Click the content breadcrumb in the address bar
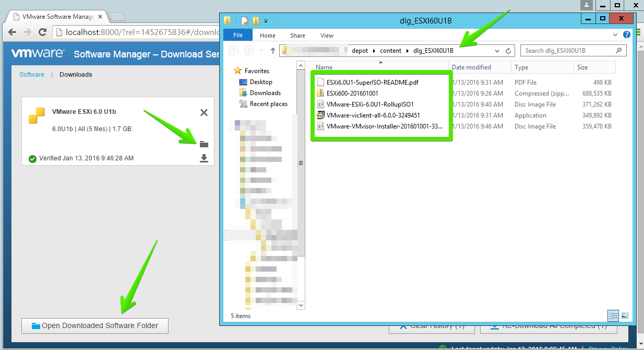Screen dimensions: 644x350 tap(390, 51)
